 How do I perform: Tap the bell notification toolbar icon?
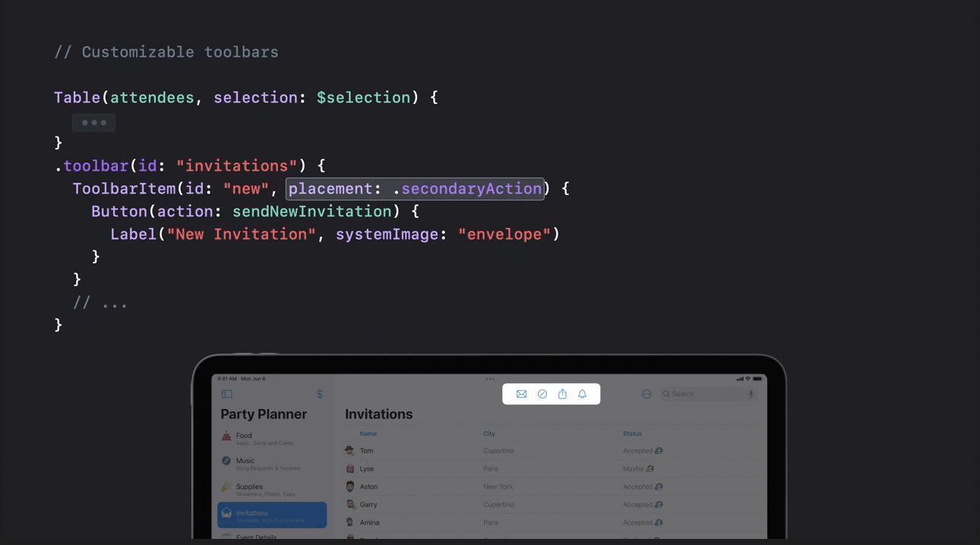click(583, 394)
